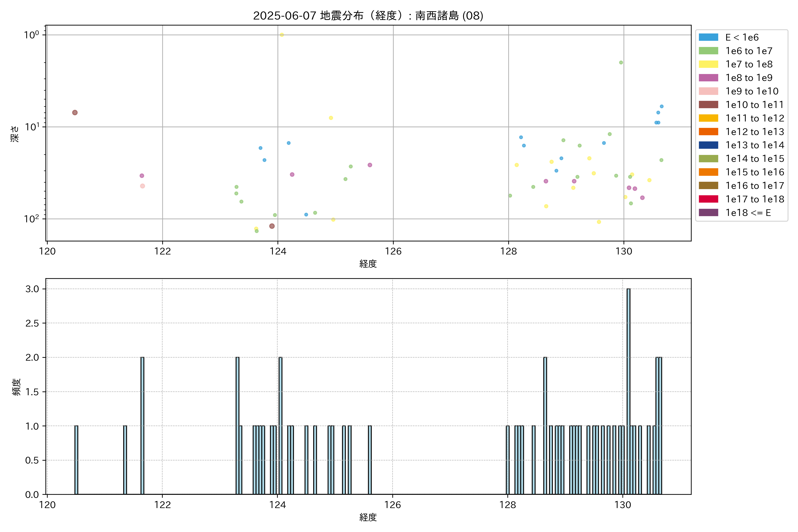Viewport: 798px width, 532px height.
Task: Click the '1e11 to 1e12' legend label
Action: pos(755,118)
